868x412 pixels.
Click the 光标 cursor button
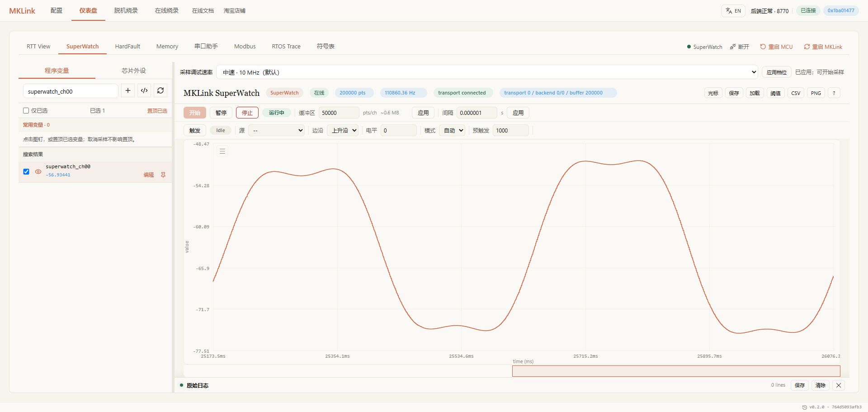point(713,93)
